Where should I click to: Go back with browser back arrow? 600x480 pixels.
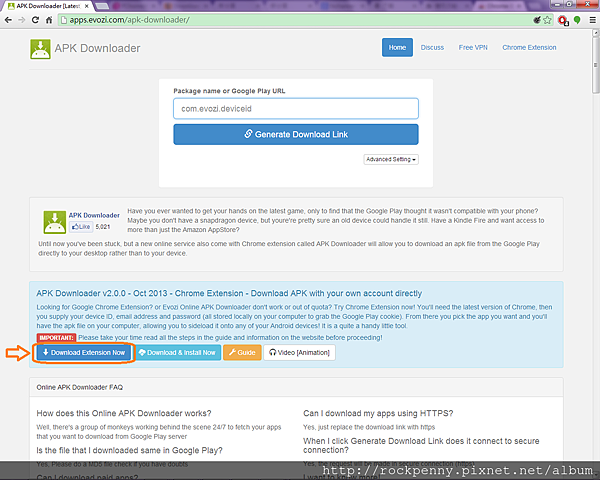(x=8, y=20)
